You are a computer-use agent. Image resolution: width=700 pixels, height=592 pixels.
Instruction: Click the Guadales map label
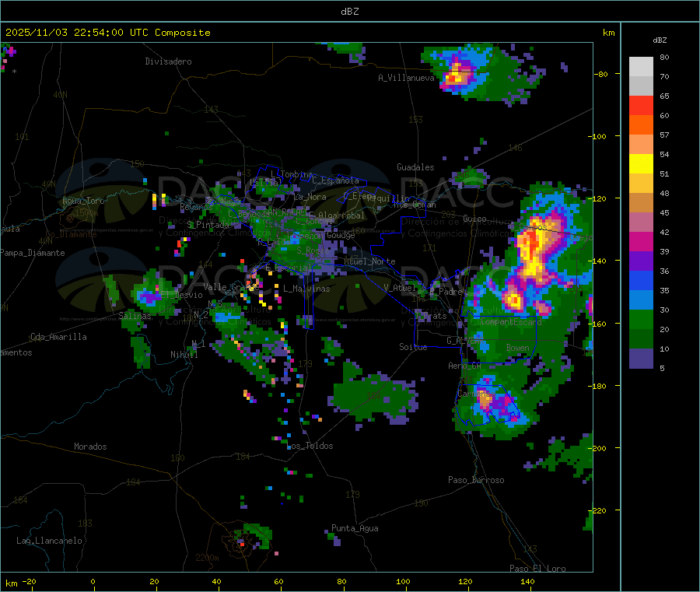pyautogui.click(x=415, y=167)
